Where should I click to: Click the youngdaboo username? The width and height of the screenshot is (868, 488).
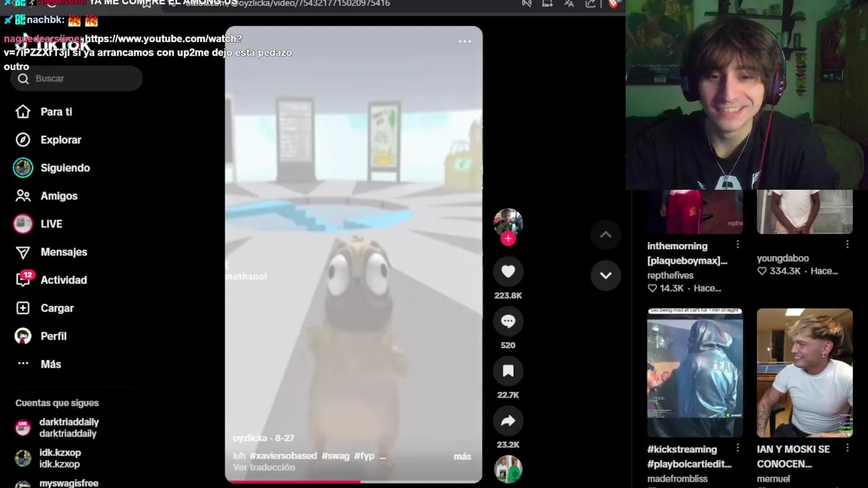point(783,258)
